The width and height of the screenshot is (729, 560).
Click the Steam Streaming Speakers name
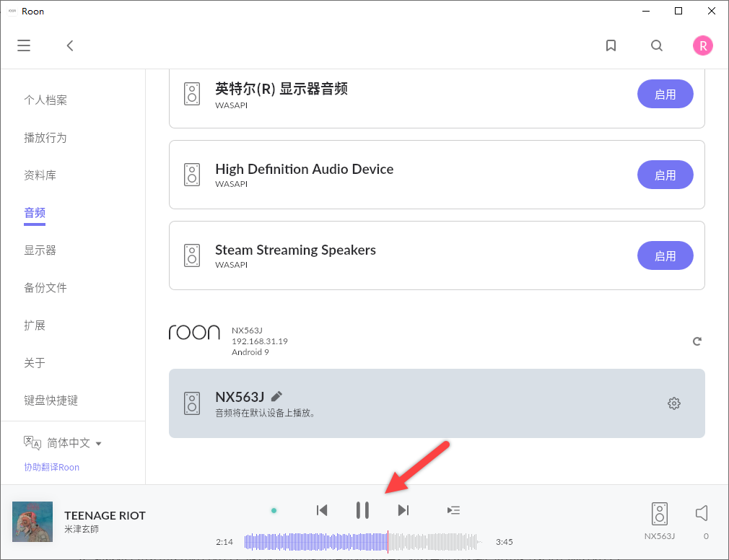[296, 250]
